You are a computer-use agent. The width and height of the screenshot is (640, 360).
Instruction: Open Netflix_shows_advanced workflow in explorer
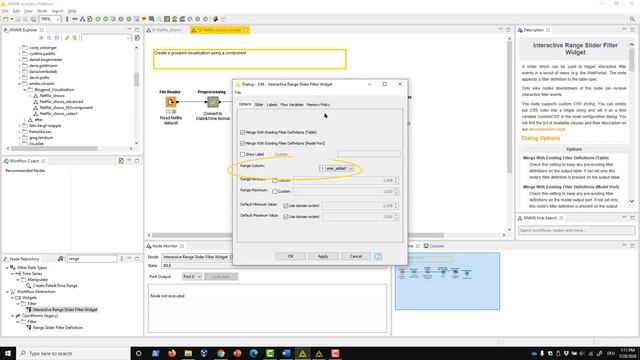click(x=61, y=101)
